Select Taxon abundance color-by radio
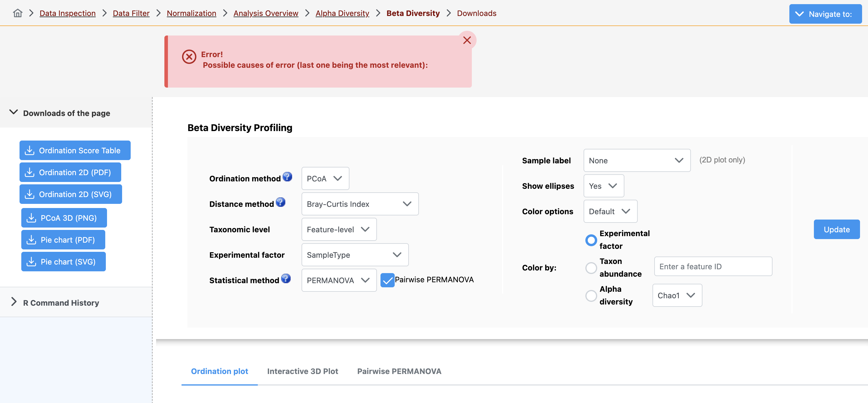 (x=591, y=268)
